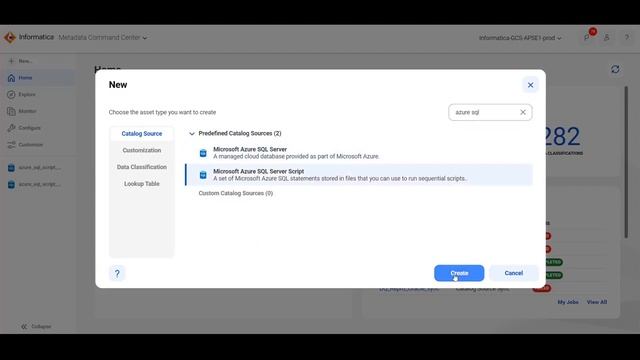640x360 pixels.
Task: Go to Home in sidebar
Action: click(x=39, y=78)
